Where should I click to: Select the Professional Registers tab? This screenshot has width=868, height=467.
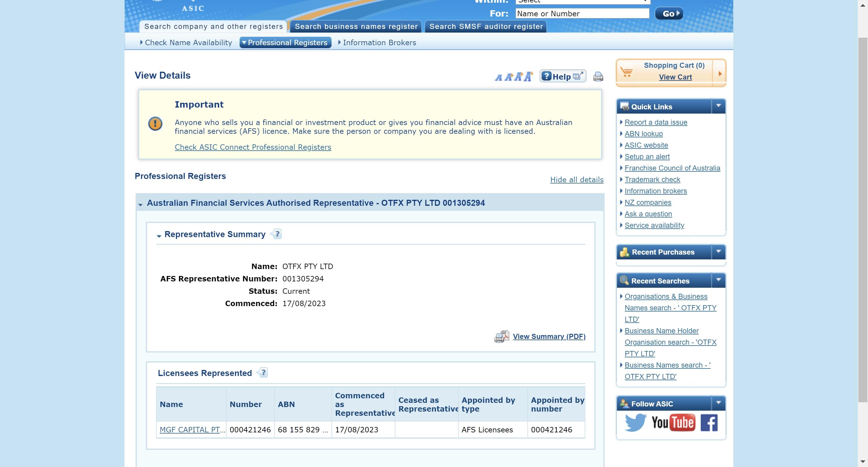[286, 42]
